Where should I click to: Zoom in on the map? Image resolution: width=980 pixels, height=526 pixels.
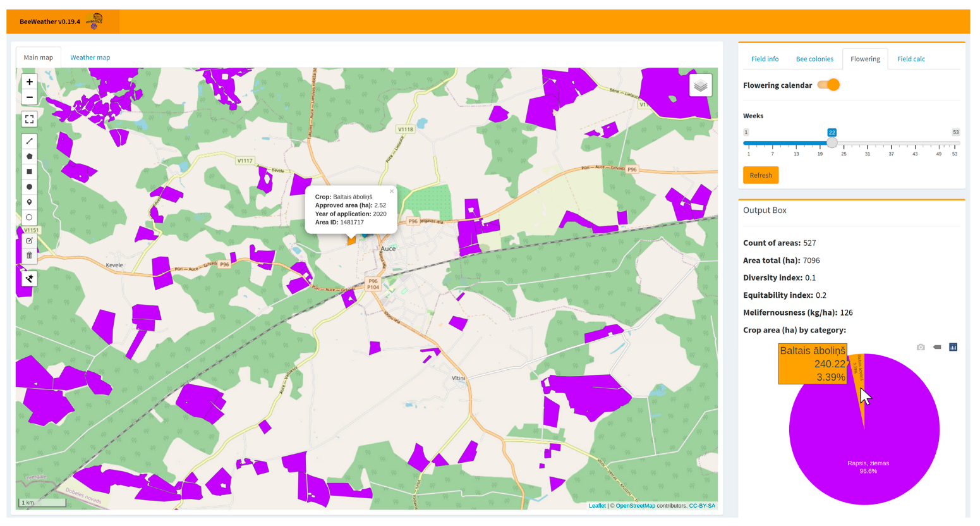29,82
